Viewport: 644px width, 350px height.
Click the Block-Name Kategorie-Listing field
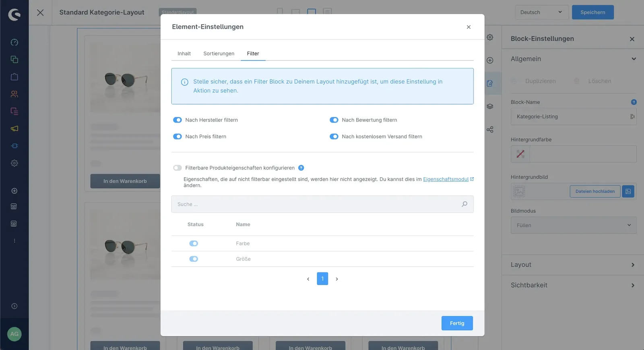click(574, 116)
